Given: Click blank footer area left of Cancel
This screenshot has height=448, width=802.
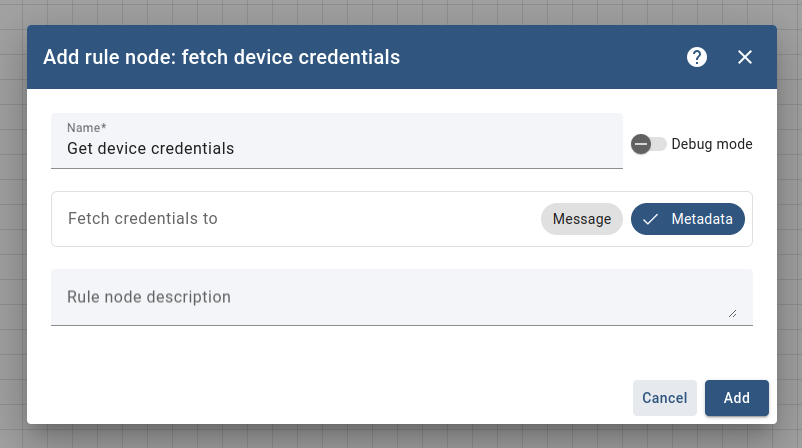Looking at the screenshot, I should pyautogui.click(x=330, y=398).
